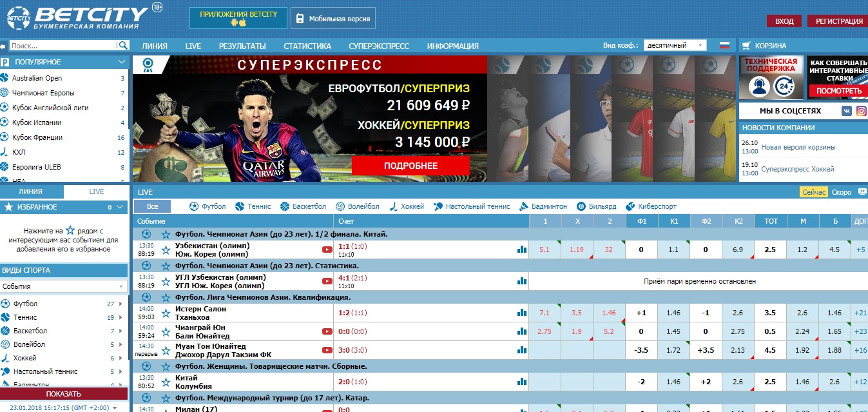The width and height of the screenshot is (868, 412).
Task: Click the Настольный теннис paddle icon in the filter bar
Action: pyautogui.click(x=438, y=206)
